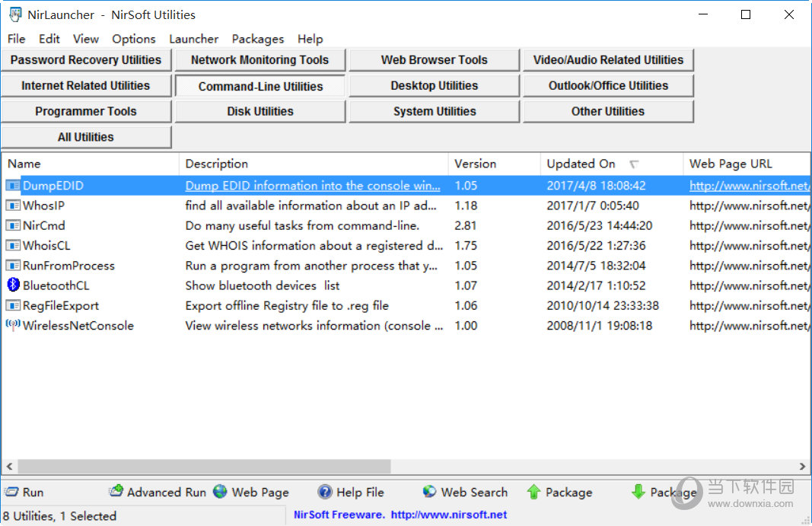This screenshot has height=526, width=812.
Task: Sort by the Description column header
Action: (314, 164)
